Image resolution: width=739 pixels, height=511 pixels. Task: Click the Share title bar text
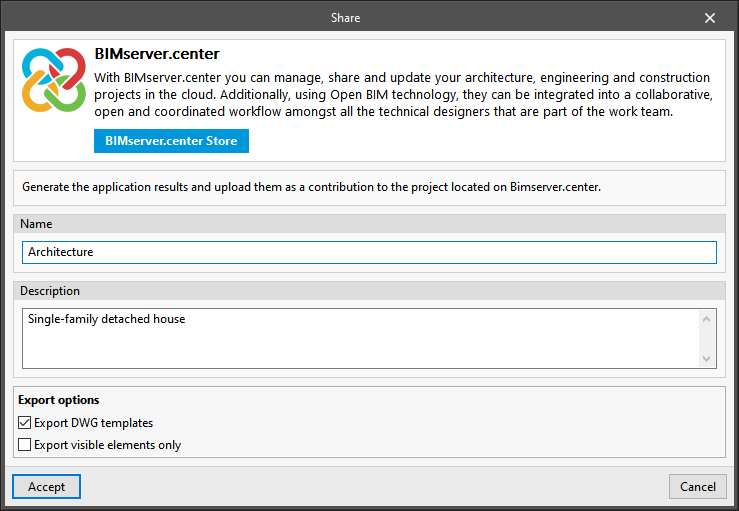345,18
